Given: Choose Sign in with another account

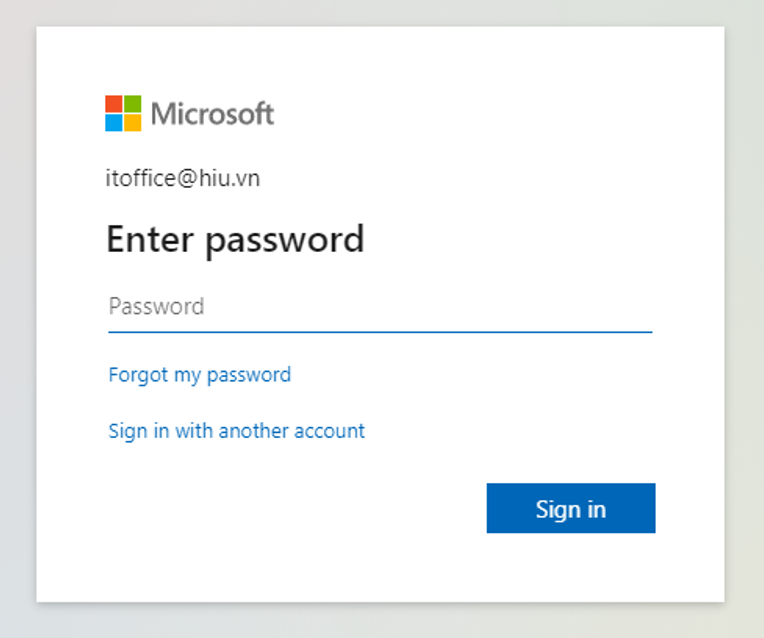Looking at the screenshot, I should pyautogui.click(x=236, y=431).
